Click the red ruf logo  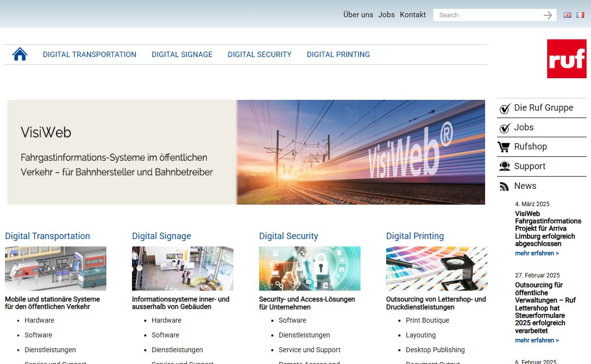[x=566, y=59]
